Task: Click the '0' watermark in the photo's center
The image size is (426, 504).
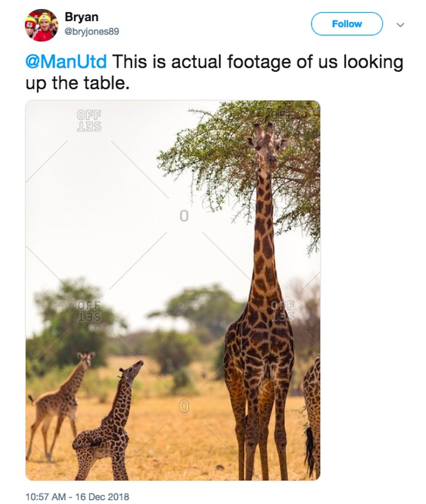Action: [x=184, y=216]
